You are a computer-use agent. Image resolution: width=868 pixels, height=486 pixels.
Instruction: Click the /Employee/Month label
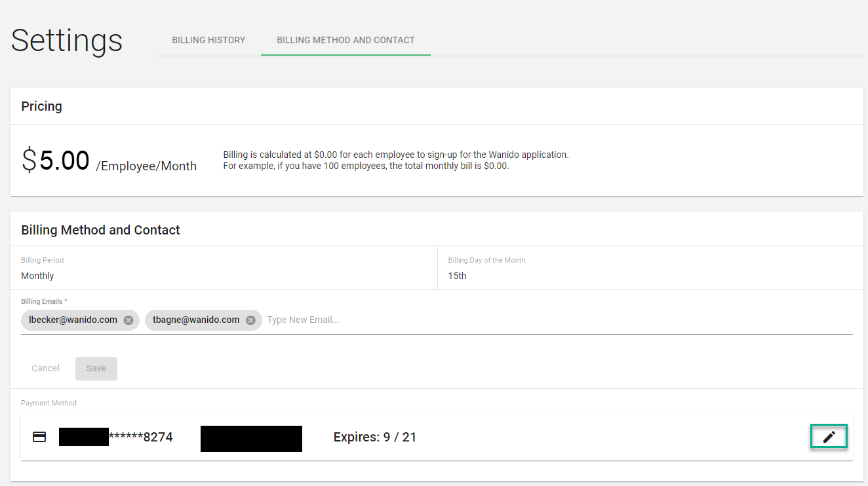[x=146, y=166]
